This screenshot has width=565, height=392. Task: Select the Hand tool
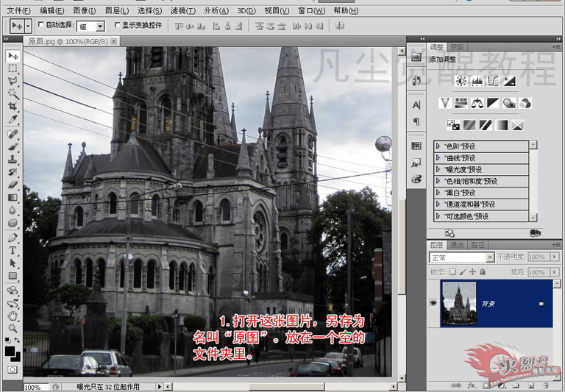click(13, 316)
